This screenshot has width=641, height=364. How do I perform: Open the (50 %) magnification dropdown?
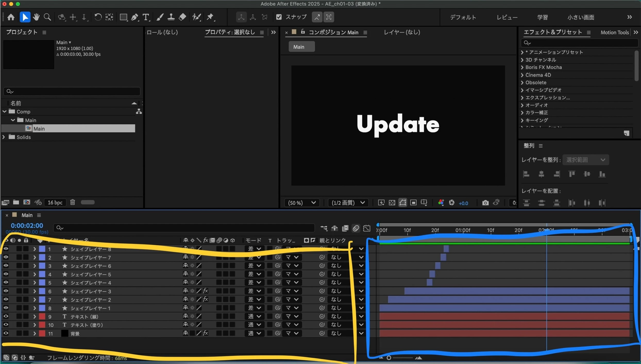(302, 203)
